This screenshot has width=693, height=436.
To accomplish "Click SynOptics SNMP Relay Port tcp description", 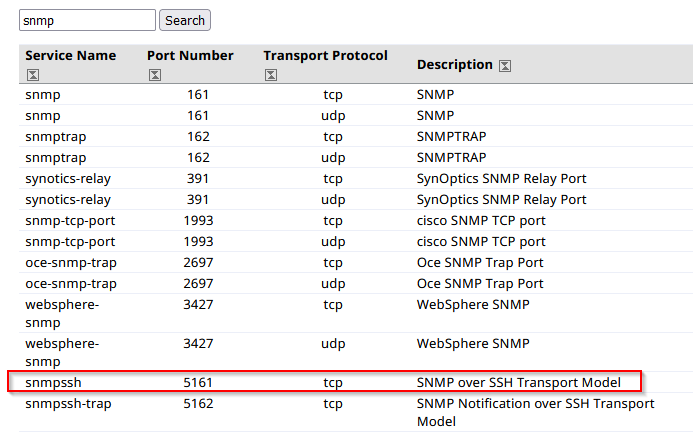I will (x=501, y=179).
